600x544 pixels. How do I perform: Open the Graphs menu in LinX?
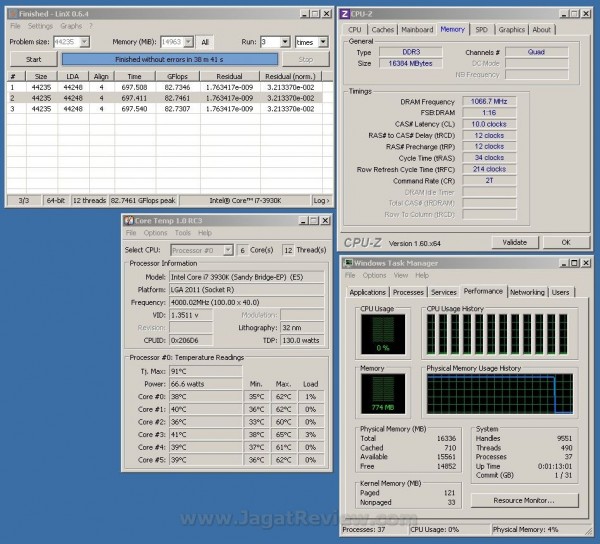pyautogui.click(x=71, y=26)
